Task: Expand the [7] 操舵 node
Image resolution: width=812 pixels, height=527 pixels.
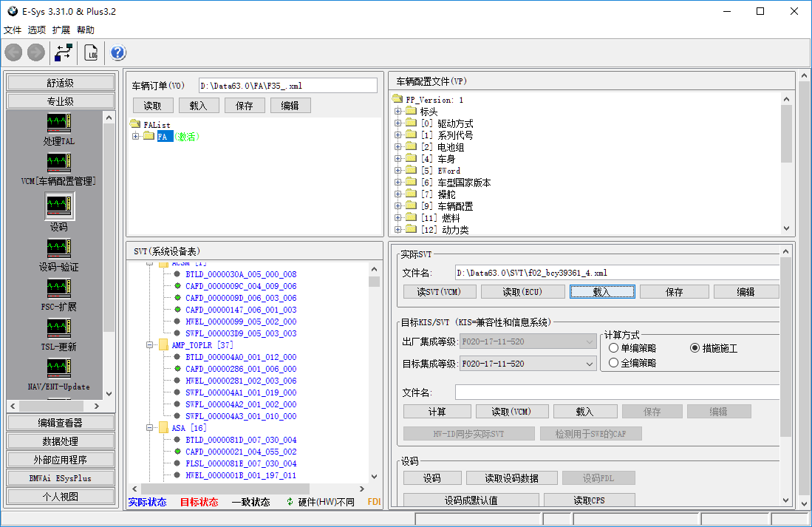Action: pyautogui.click(x=398, y=194)
